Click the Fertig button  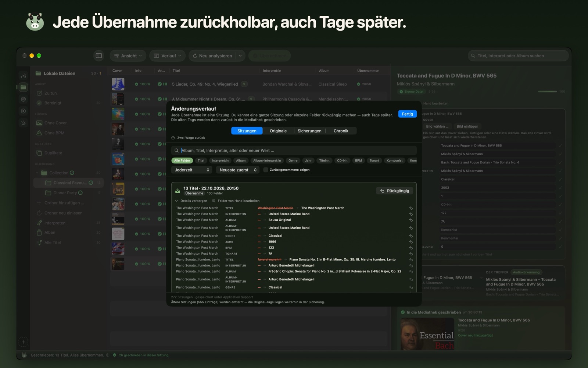407,114
